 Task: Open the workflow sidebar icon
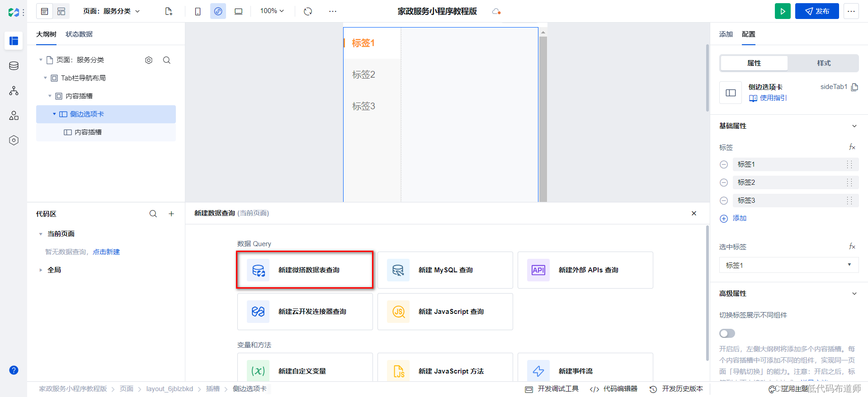click(x=14, y=91)
